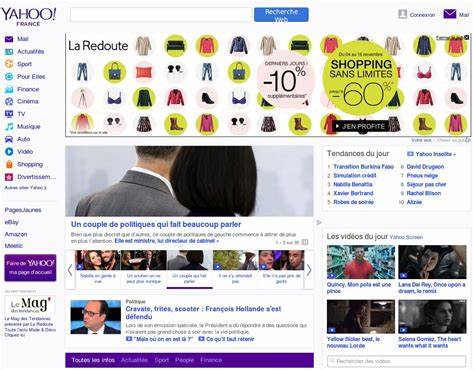Open the eBay link
This screenshot has width=474, height=370.
(x=12, y=222)
